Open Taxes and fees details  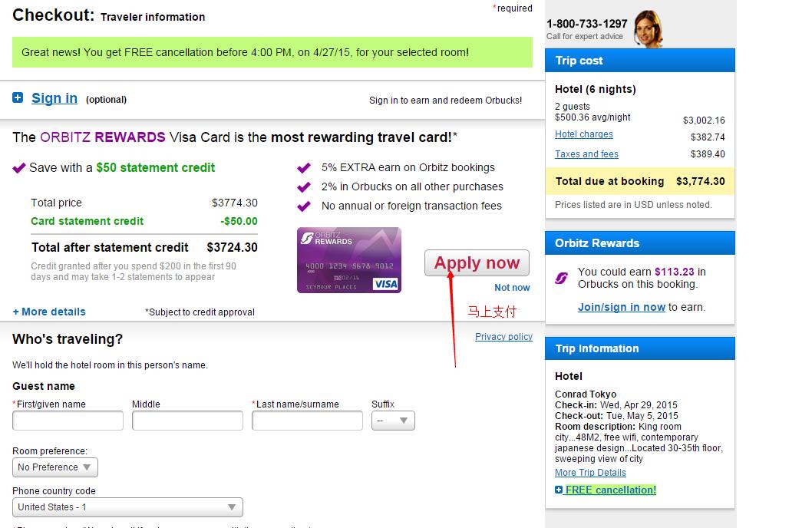point(586,154)
